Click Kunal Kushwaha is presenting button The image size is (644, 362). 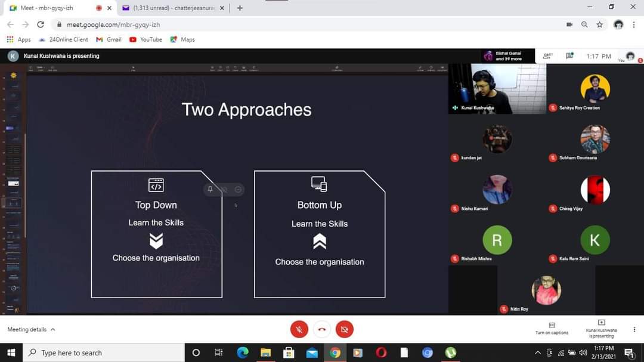tap(601, 328)
